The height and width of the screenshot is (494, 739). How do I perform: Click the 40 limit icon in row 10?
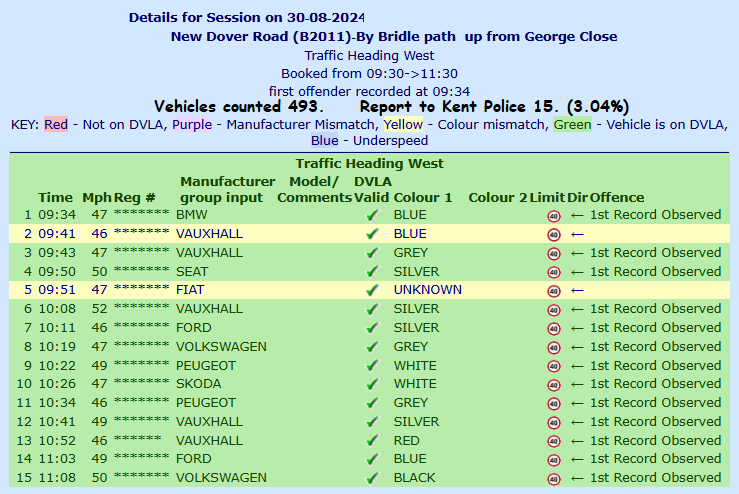click(x=554, y=385)
